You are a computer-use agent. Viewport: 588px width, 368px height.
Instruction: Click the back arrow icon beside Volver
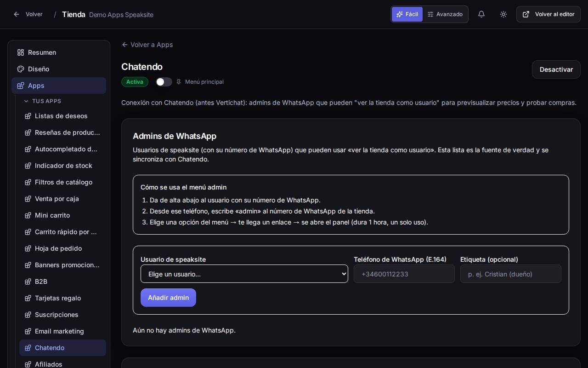pyautogui.click(x=17, y=14)
